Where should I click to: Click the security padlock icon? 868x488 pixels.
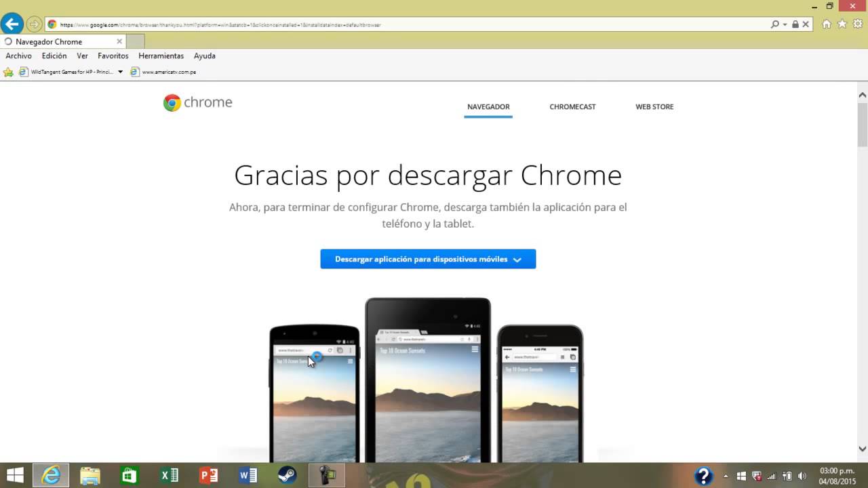pyautogui.click(x=795, y=24)
